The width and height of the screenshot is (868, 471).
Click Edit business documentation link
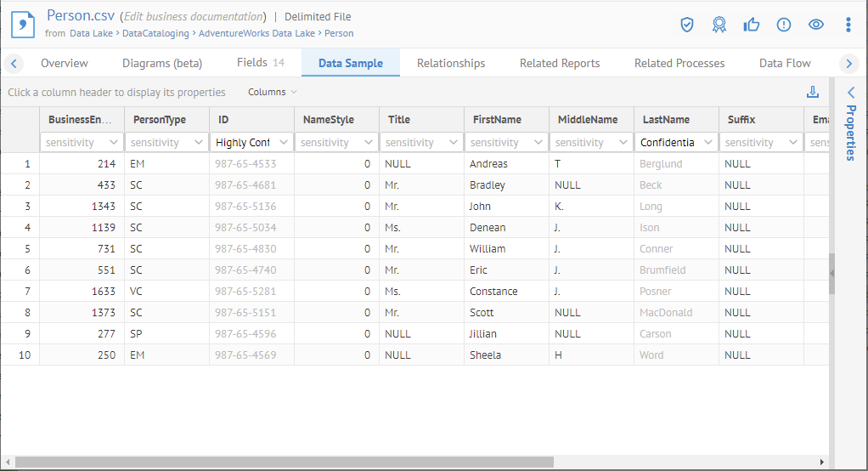[193, 16]
